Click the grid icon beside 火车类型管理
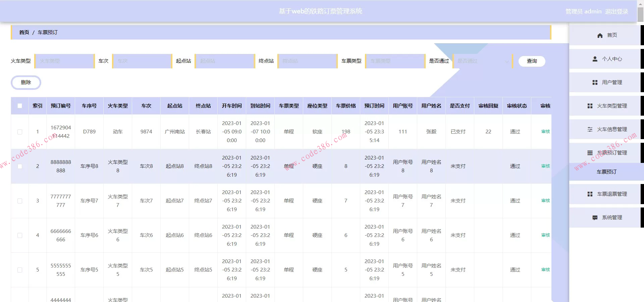The width and height of the screenshot is (644, 302). click(x=590, y=106)
